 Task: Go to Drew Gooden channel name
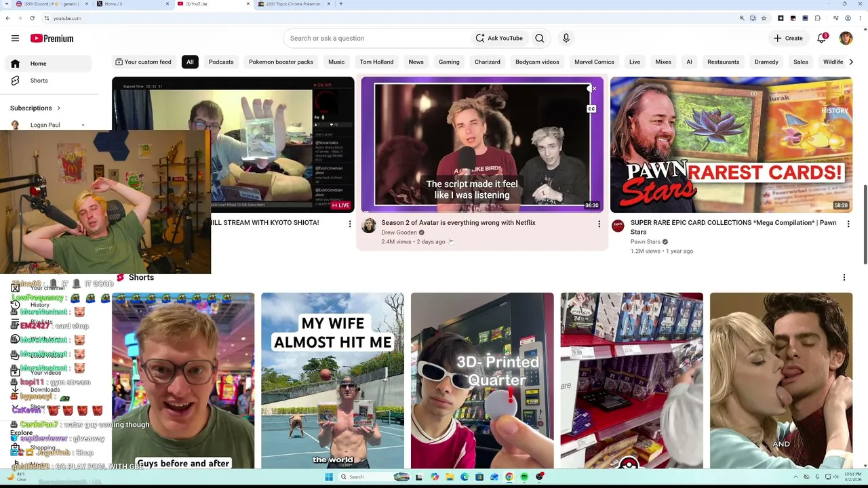click(x=399, y=232)
